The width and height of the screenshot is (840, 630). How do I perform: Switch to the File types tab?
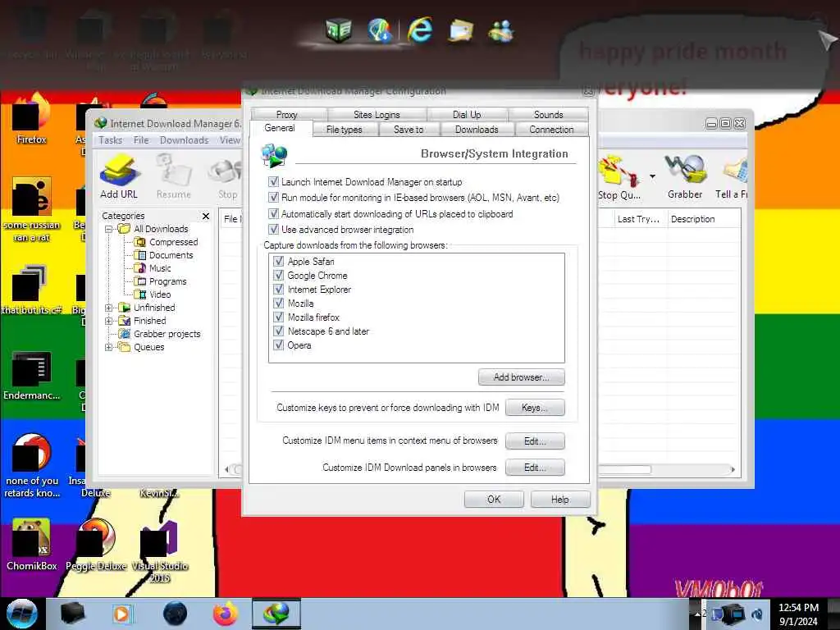coord(345,129)
